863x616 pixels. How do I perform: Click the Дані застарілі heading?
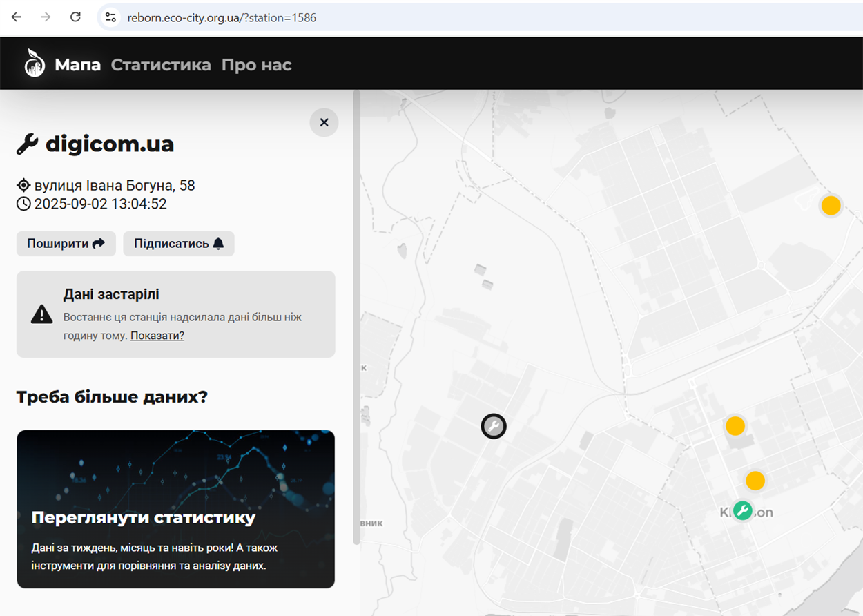(111, 294)
